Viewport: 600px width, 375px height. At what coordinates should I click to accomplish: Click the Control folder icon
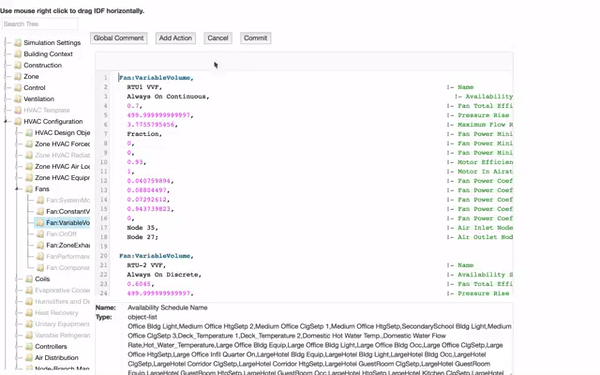pos(18,88)
